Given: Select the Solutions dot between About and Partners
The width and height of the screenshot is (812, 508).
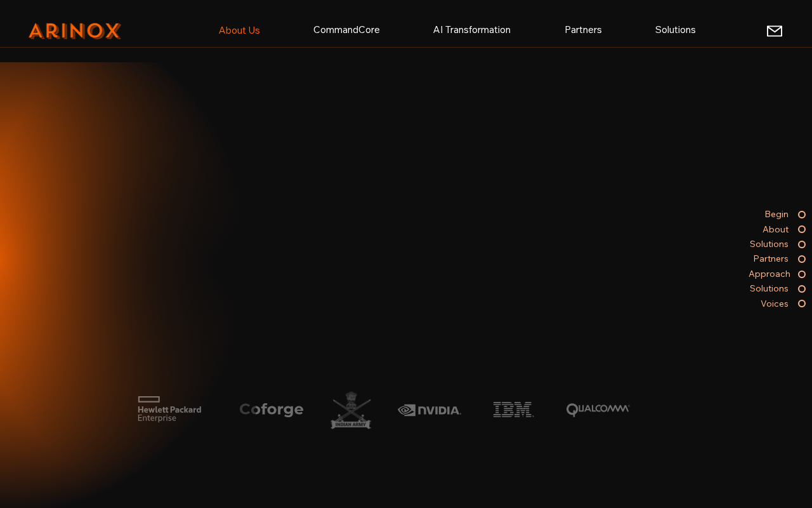Looking at the screenshot, I should (802, 244).
